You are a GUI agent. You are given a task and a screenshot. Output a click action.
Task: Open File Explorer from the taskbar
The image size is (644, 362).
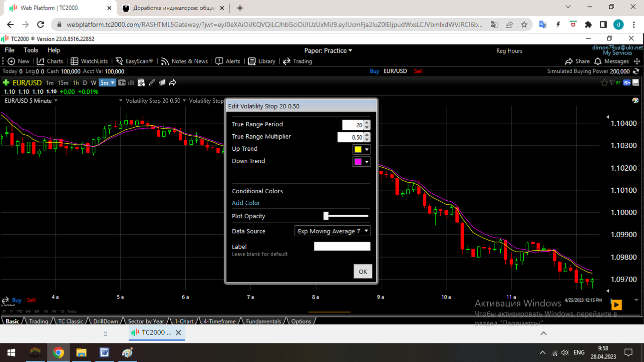[81, 353]
